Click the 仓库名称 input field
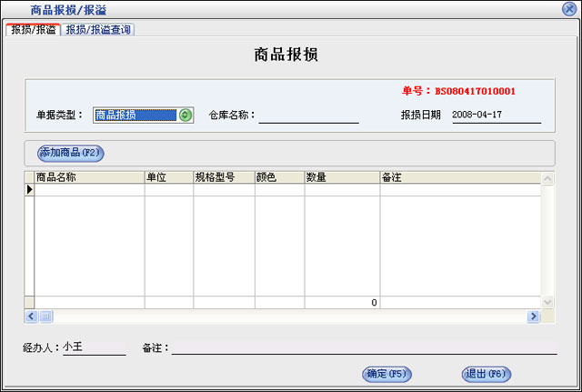Screen dimensions: 582x392 pyautogui.click(x=308, y=116)
